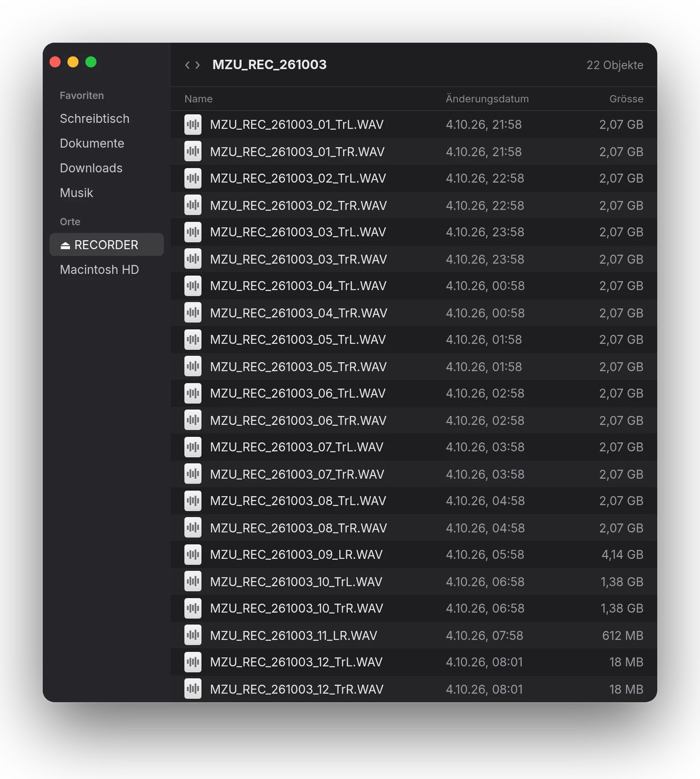Click the audio icon of MZU_REC_261003_02_TrR.WAV
The height and width of the screenshot is (779, 700).
(x=193, y=206)
